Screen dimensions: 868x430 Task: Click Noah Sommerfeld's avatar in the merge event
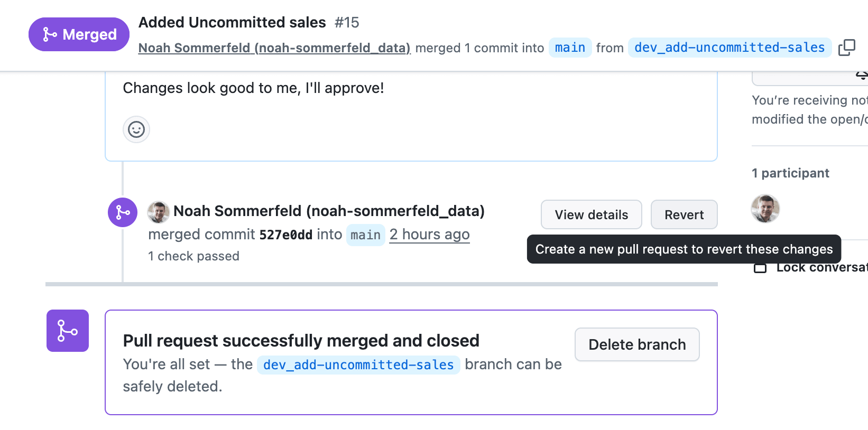point(158,212)
